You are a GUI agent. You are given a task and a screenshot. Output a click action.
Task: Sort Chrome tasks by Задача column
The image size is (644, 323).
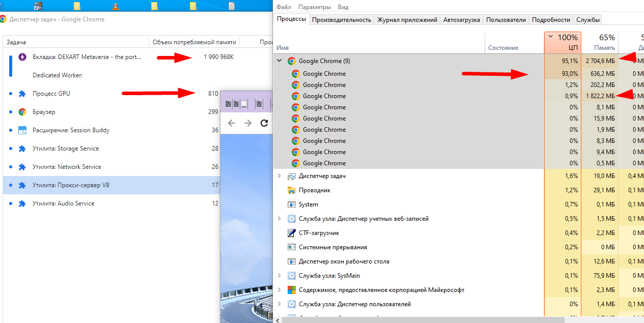click(x=76, y=42)
